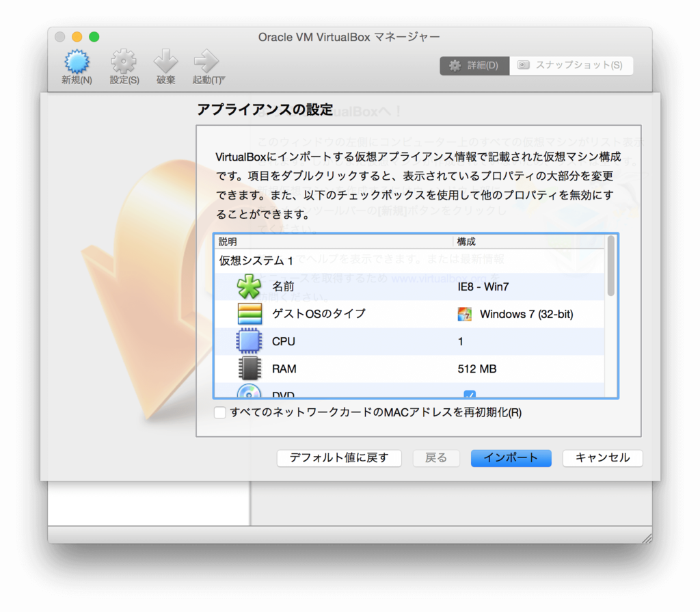700x612 pixels.
Task: Select the CPU row label
Action: [284, 341]
